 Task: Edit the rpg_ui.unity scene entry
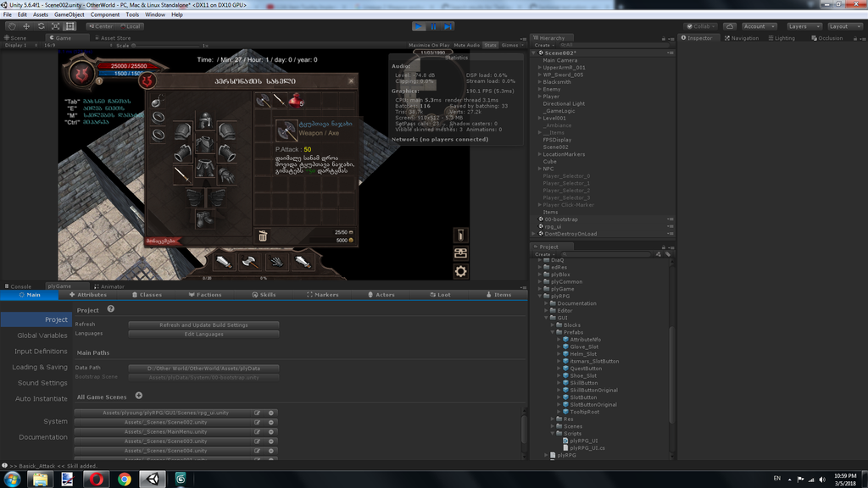point(258,413)
